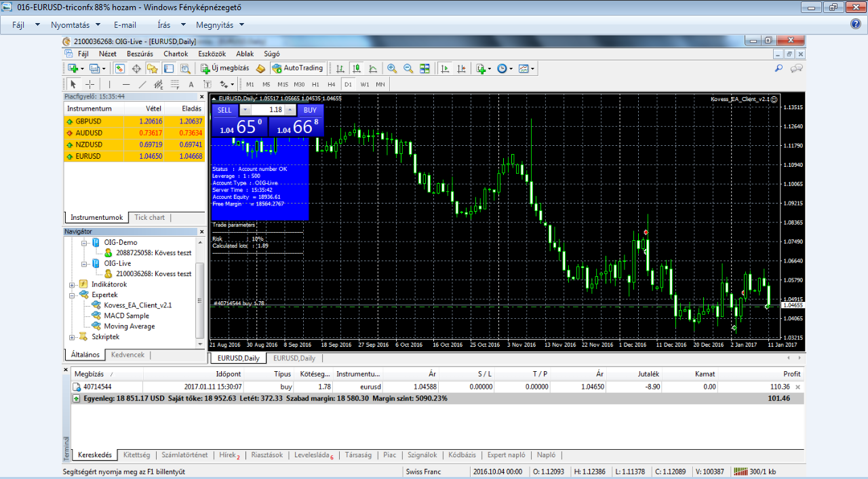Click the zoom in magnifier icon

[392, 69]
